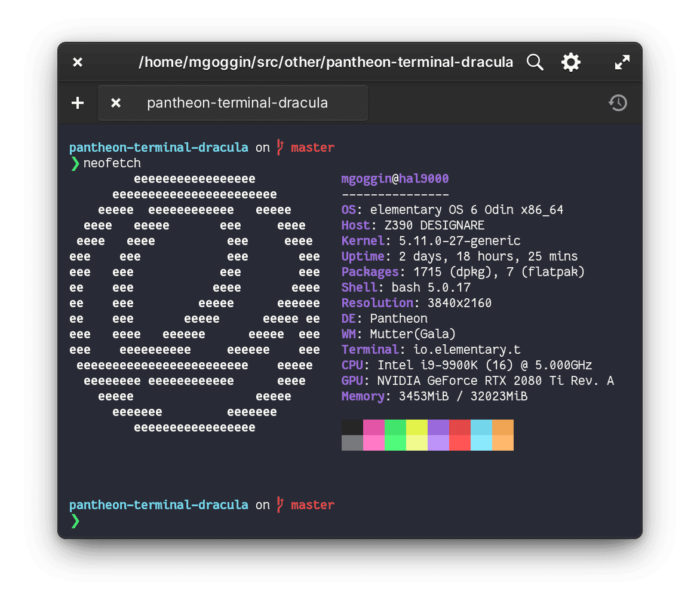Click the mgoggin@hal9000 text in neofetch output
Viewport: 700px width, 612px height.
click(x=394, y=178)
